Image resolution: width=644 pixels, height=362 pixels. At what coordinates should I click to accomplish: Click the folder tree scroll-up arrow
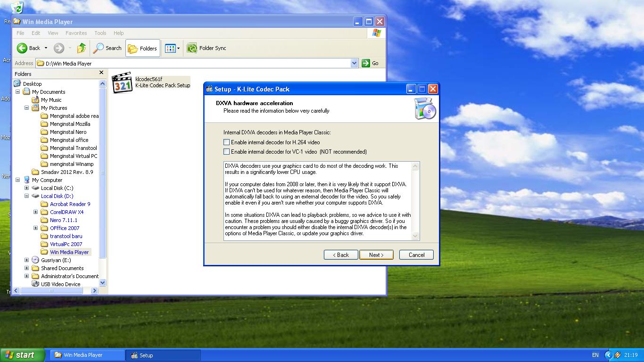tap(103, 83)
